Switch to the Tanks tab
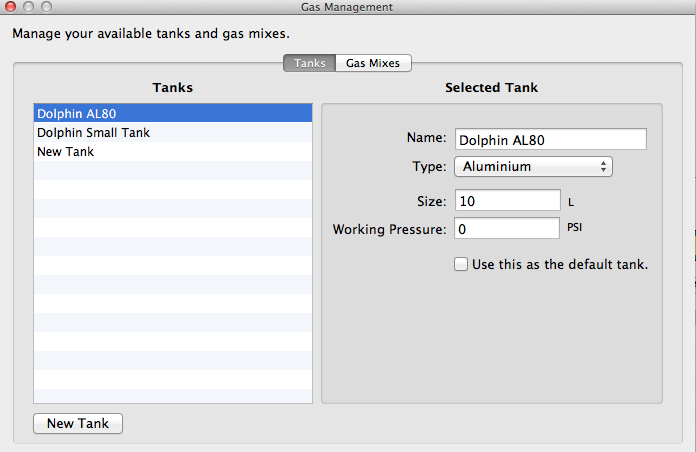Screen dimensions: 696x452 [x=310, y=63]
